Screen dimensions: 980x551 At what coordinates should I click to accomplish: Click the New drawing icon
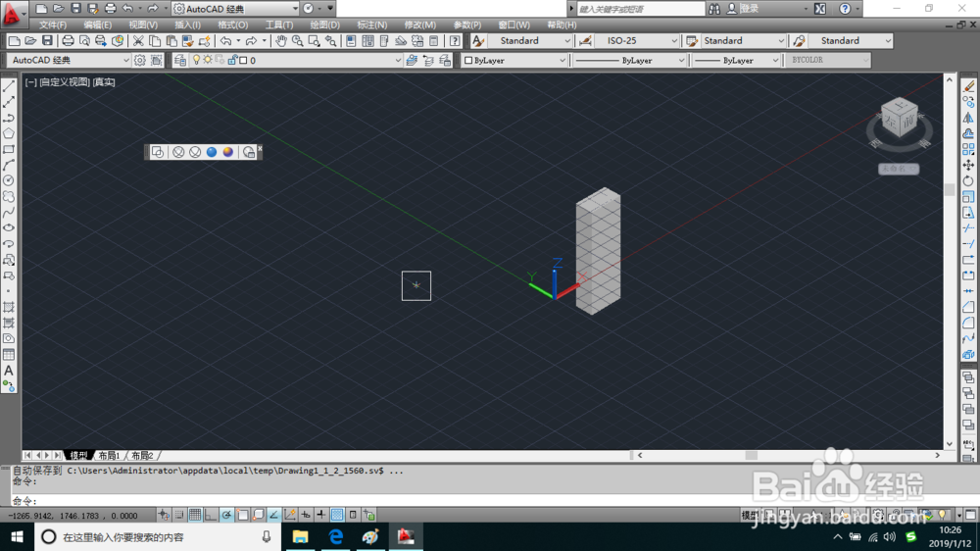pyautogui.click(x=14, y=41)
